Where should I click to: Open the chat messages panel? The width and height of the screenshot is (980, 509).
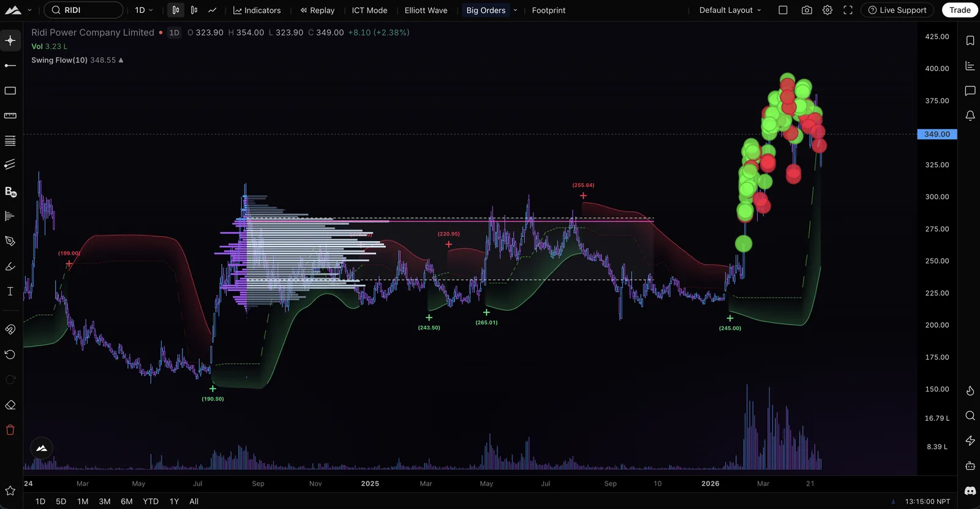pos(970,91)
